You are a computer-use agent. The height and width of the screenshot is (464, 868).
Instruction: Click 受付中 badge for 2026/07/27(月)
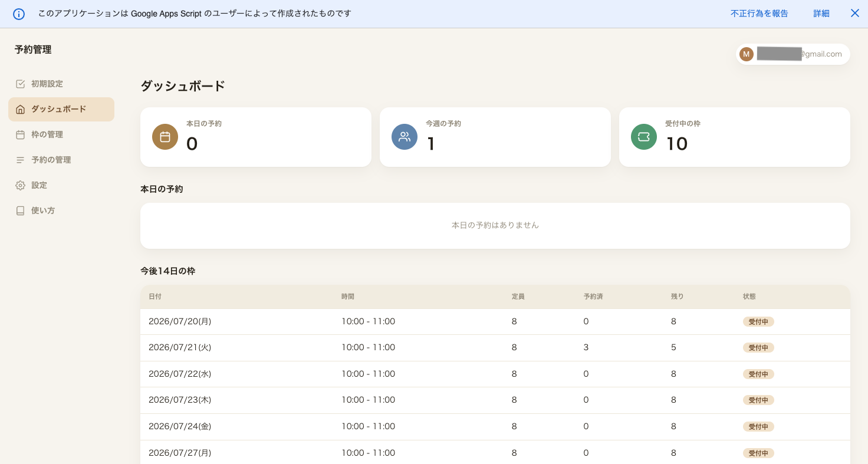(x=758, y=453)
